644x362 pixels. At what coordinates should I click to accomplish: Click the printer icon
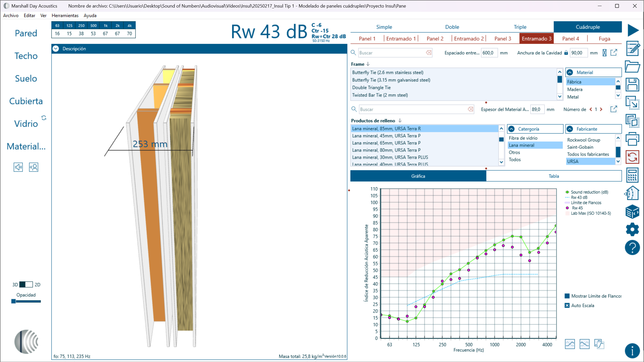[632, 139]
